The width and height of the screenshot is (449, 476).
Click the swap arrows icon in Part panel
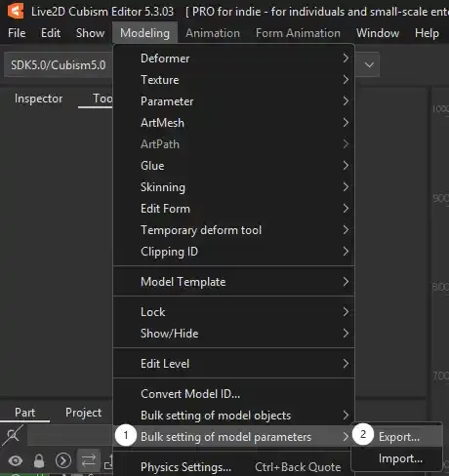coord(89,460)
